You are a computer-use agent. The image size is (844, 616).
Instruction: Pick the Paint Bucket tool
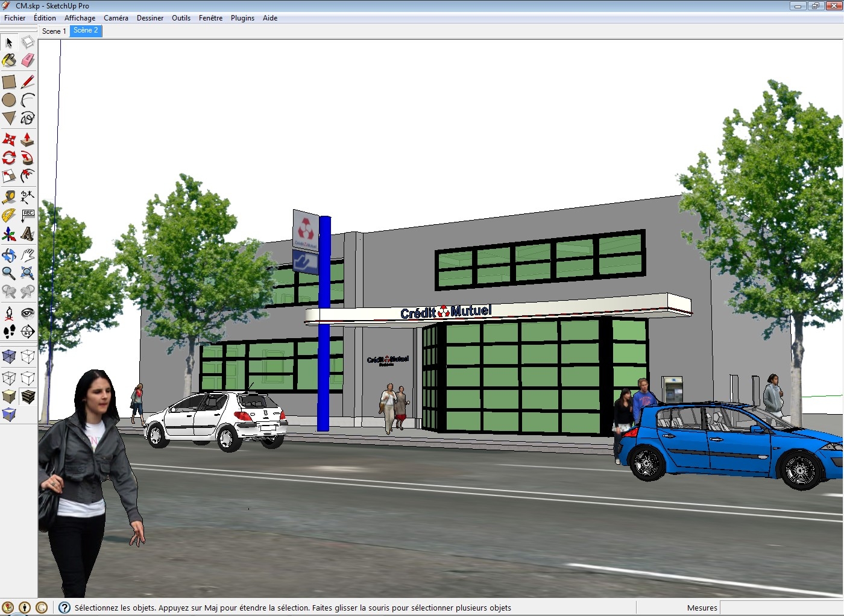9,60
